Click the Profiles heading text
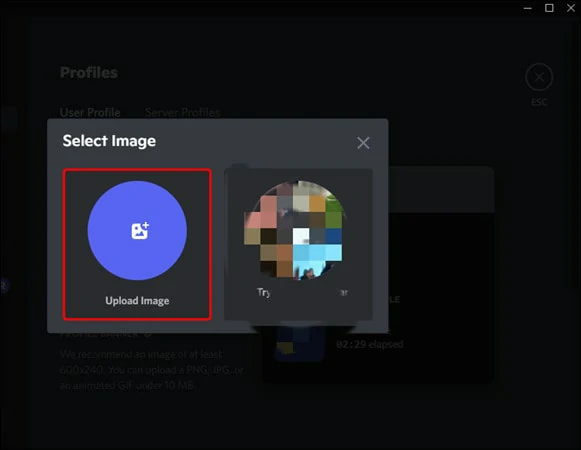Image resolution: width=581 pixels, height=450 pixels. click(x=89, y=73)
